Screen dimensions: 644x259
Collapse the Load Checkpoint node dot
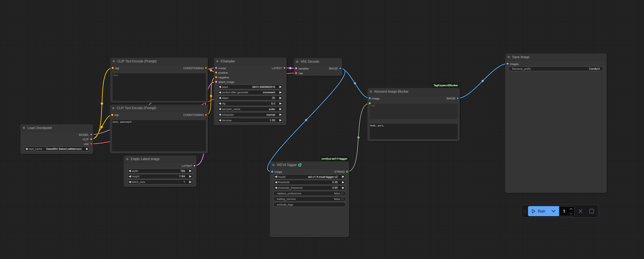click(24, 128)
